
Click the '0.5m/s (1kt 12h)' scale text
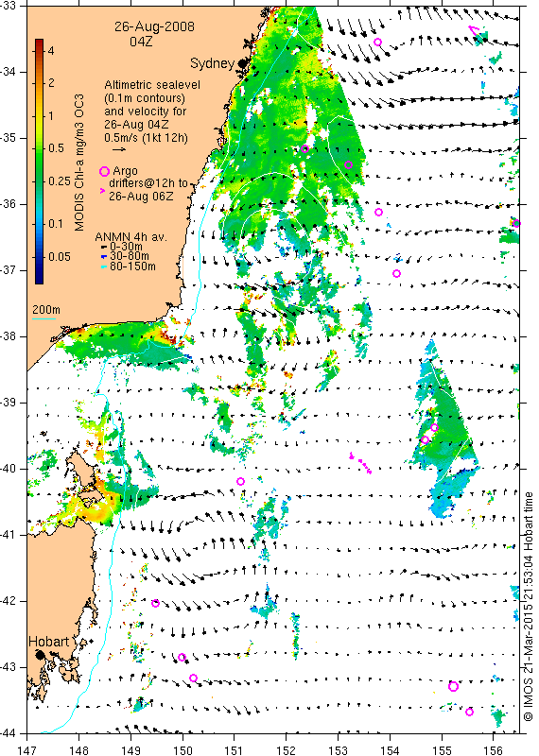click(146, 138)
